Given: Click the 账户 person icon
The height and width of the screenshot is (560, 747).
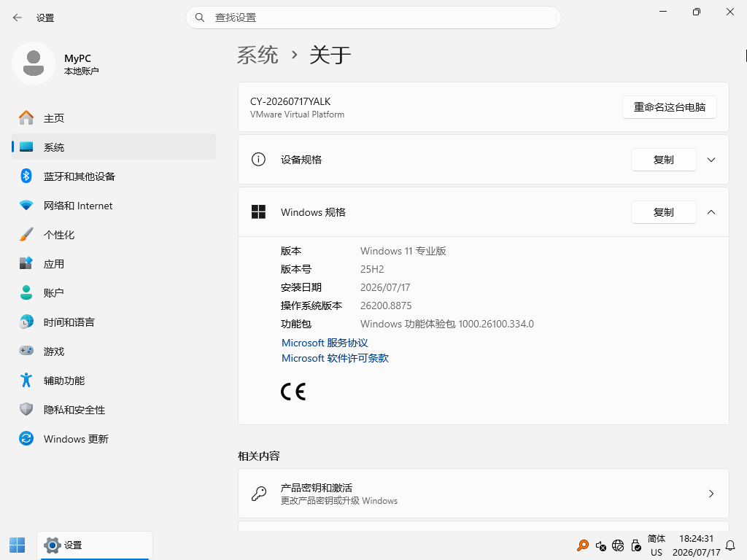Looking at the screenshot, I should [x=26, y=292].
